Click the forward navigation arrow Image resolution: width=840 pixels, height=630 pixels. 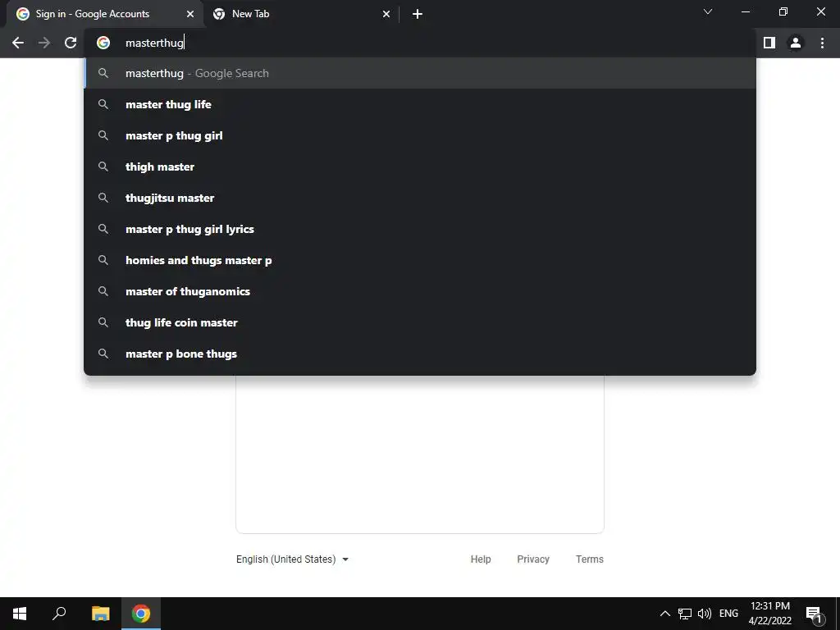pyautogui.click(x=44, y=43)
